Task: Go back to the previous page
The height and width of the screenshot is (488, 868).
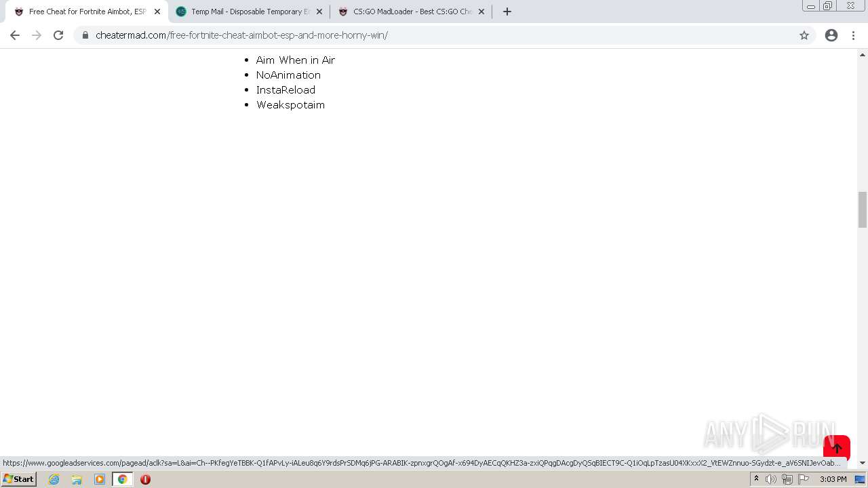Action: pyautogui.click(x=15, y=35)
